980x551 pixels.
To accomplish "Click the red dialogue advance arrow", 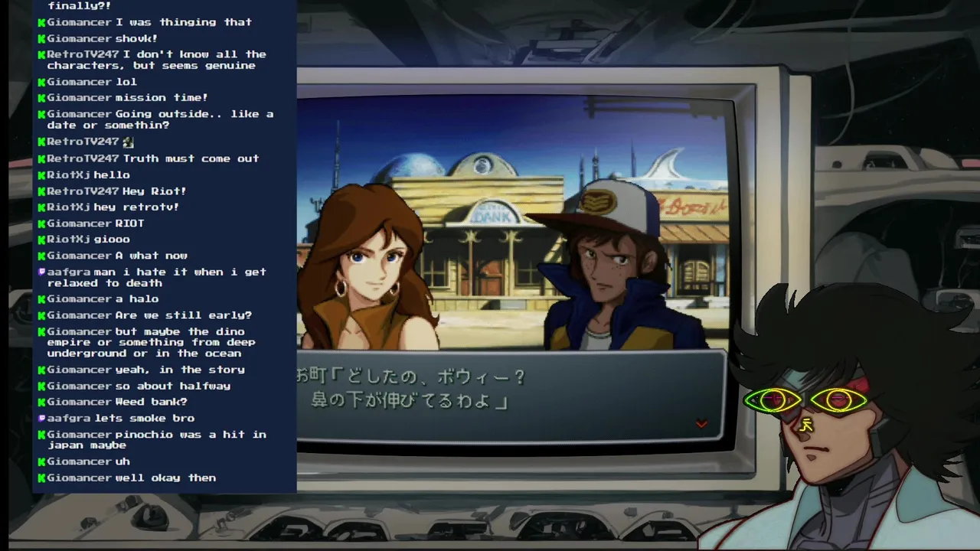I will [x=701, y=424].
